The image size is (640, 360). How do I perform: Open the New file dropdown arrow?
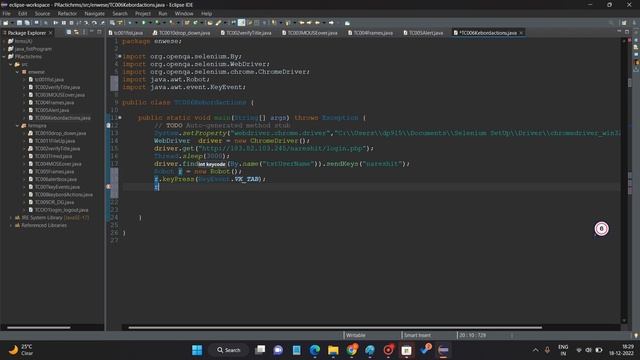(11, 23)
